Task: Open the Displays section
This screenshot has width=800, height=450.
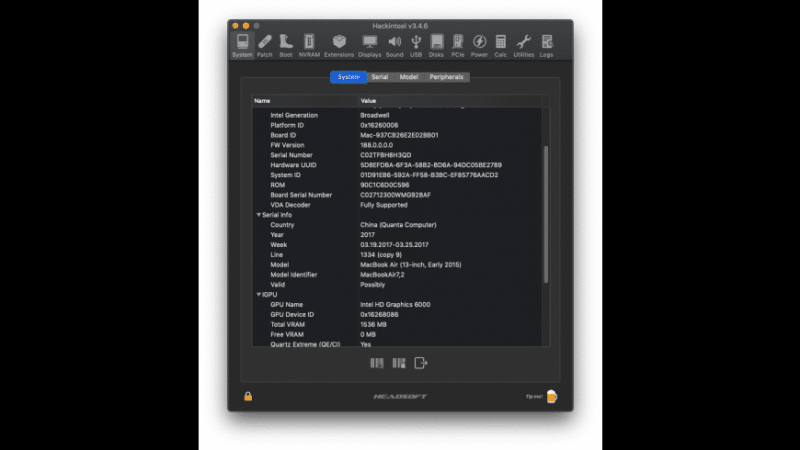Action: [369, 46]
